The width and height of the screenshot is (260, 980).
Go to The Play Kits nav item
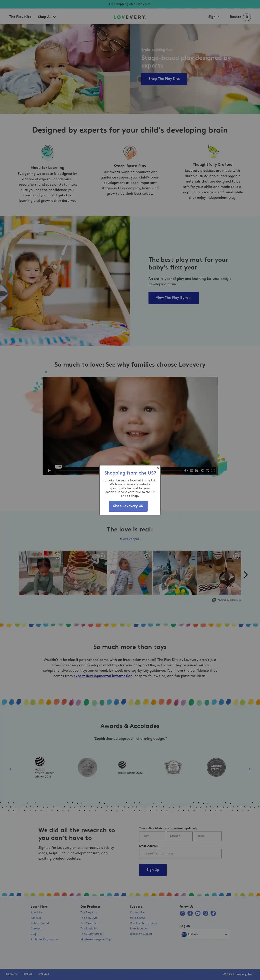tap(20, 17)
